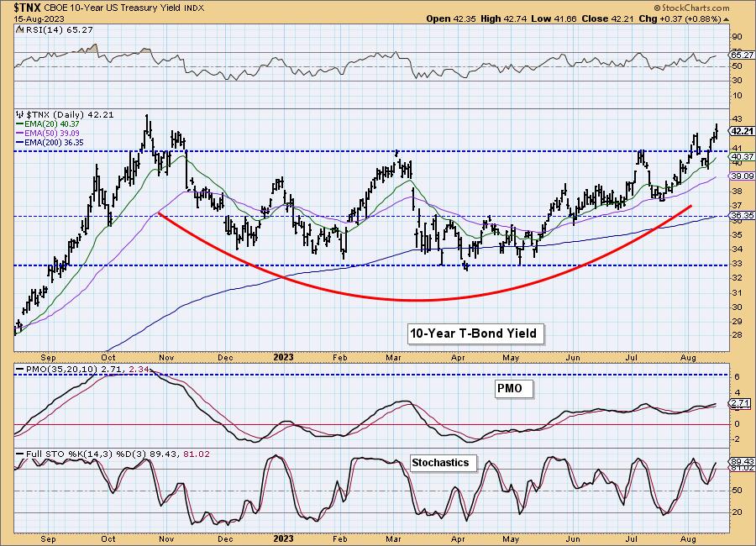Viewport: 756px width, 546px height.
Task: Select the boxed 'Stochastics' annotation label
Action: (442, 463)
